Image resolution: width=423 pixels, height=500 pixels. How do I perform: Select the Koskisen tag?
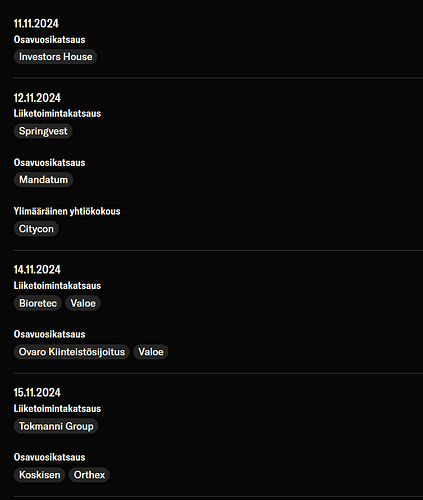[39, 475]
